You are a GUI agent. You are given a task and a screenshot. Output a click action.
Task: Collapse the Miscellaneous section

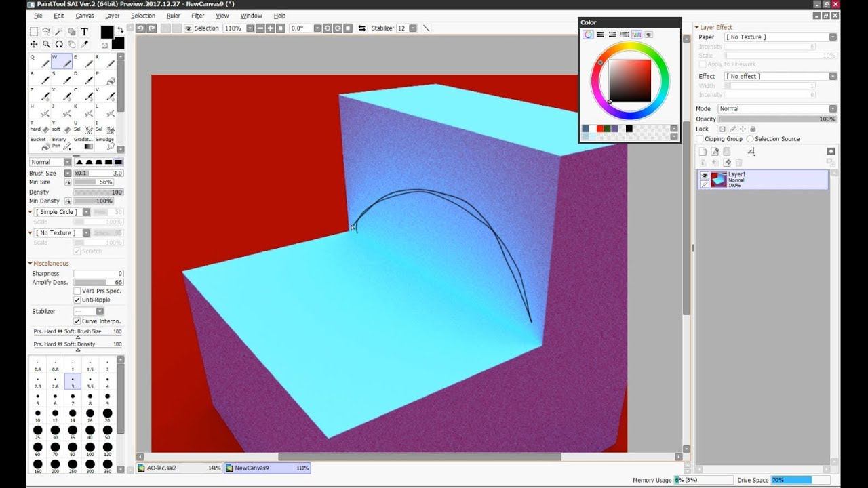pyautogui.click(x=31, y=263)
